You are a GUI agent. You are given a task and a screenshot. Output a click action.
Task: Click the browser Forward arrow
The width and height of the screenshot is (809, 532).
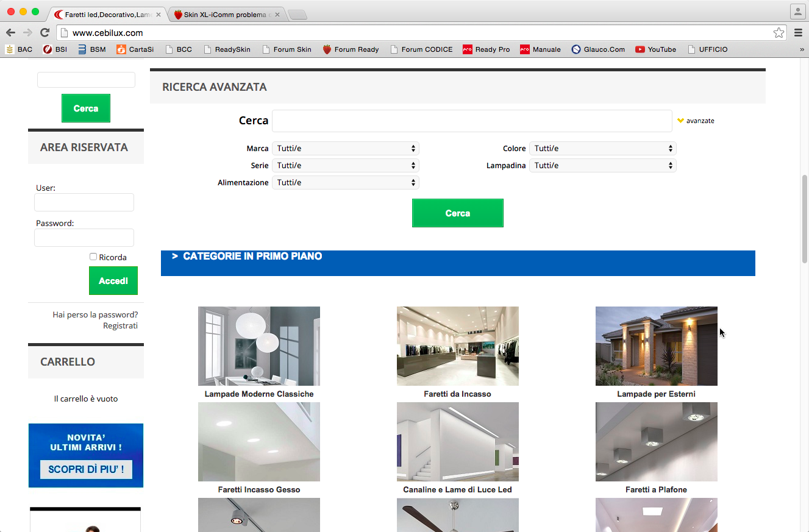click(27, 33)
